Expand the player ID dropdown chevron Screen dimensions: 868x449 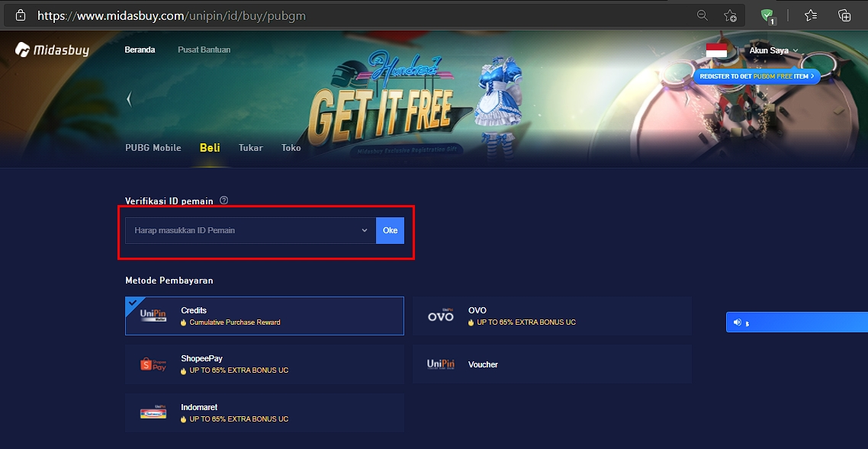coord(365,230)
